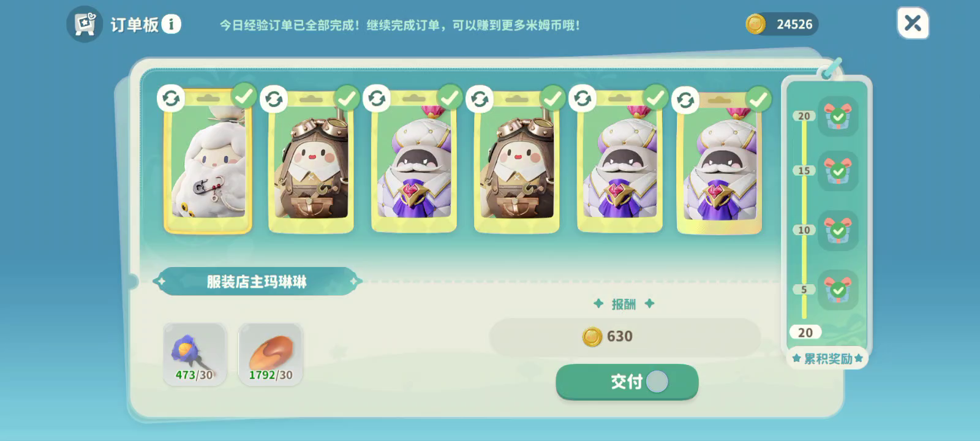Click the 交付 deliver button
980x441 pixels.
click(x=627, y=382)
